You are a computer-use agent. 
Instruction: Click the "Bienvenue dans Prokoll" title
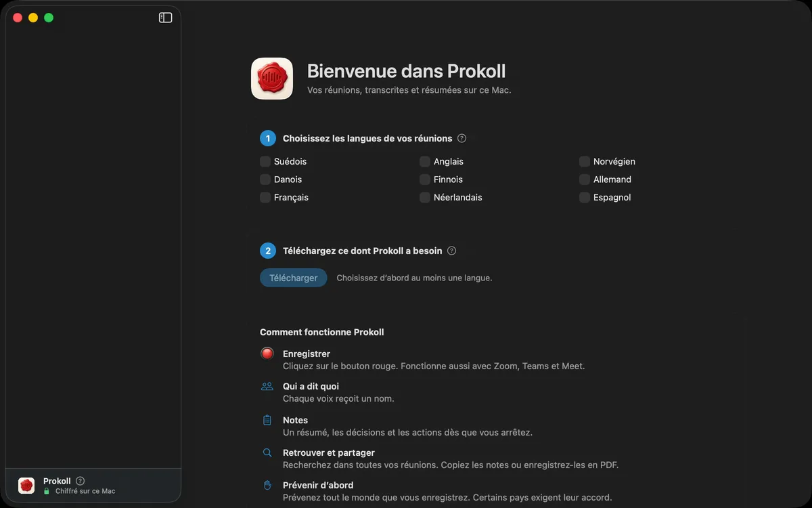(x=407, y=71)
